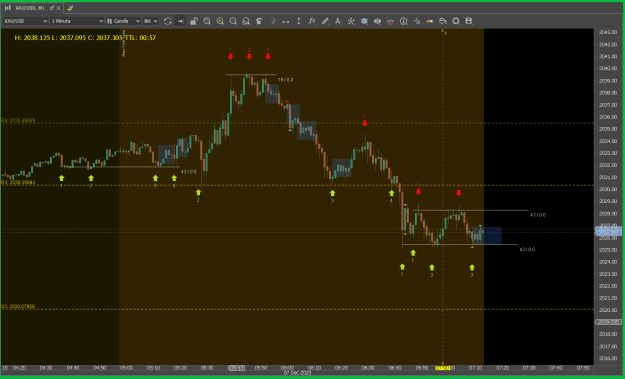Click the horizontal scale double-arrow icon
The image size is (625, 379).
point(286,21)
